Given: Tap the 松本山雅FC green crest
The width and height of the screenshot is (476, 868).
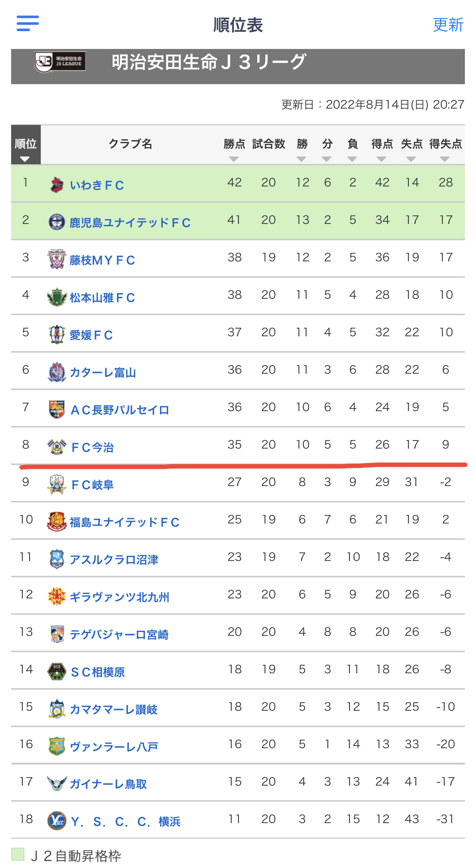Looking at the screenshot, I should [57, 297].
